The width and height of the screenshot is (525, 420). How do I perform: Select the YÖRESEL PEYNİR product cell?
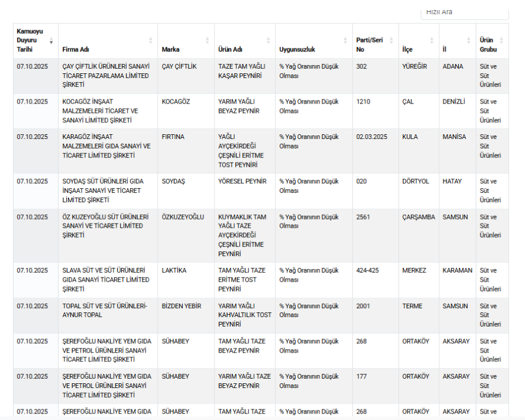(242, 182)
